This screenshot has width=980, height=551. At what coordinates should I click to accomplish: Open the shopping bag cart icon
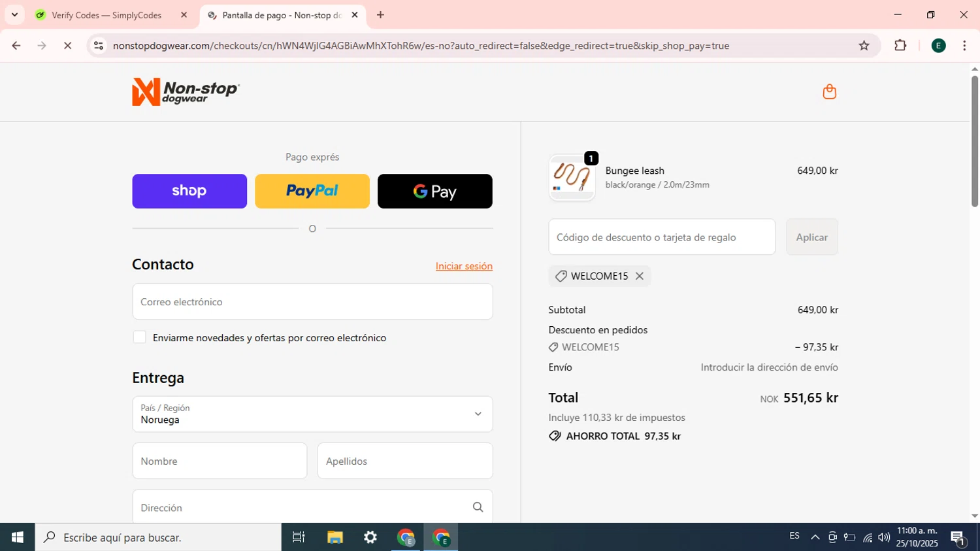[829, 92]
